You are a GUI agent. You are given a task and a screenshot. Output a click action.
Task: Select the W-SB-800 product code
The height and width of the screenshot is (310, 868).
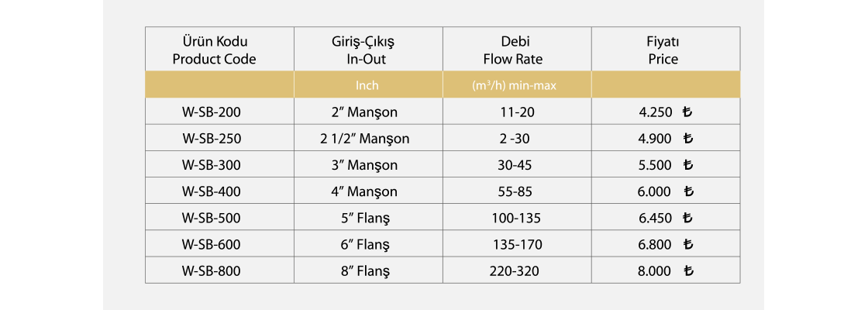click(x=212, y=271)
